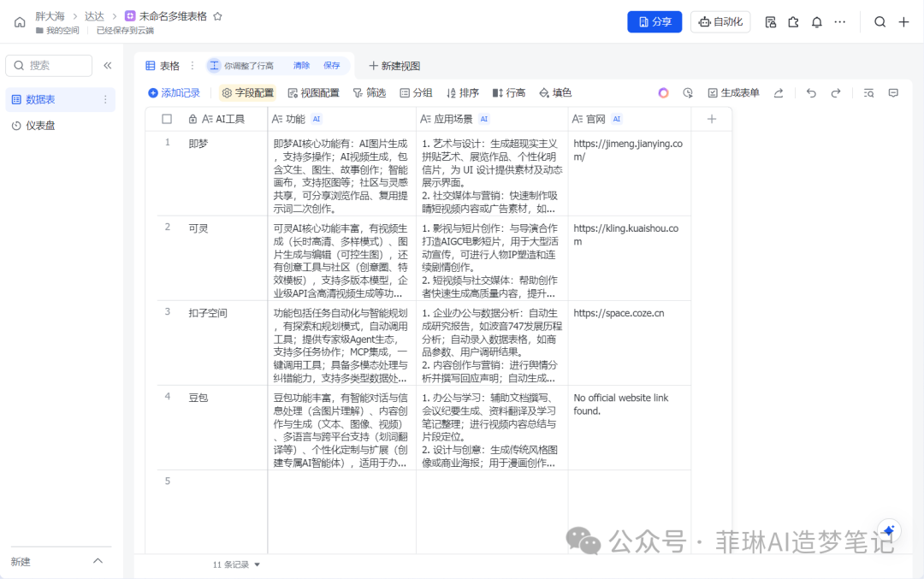Add a view with 新建视图
The image size is (924, 579).
(394, 66)
